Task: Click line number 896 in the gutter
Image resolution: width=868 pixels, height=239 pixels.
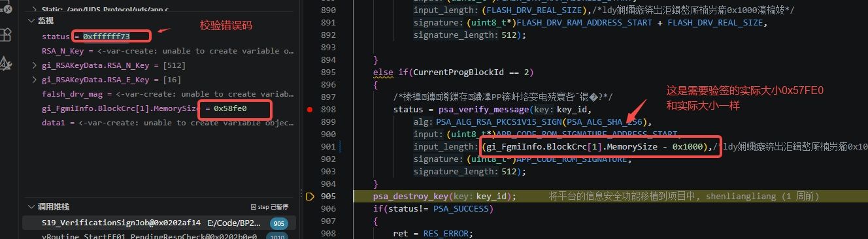Action: tap(329, 85)
